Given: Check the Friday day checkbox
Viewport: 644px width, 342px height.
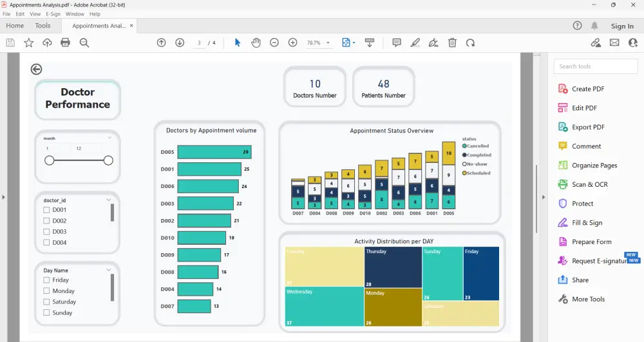Looking at the screenshot, I should [46, 280].
